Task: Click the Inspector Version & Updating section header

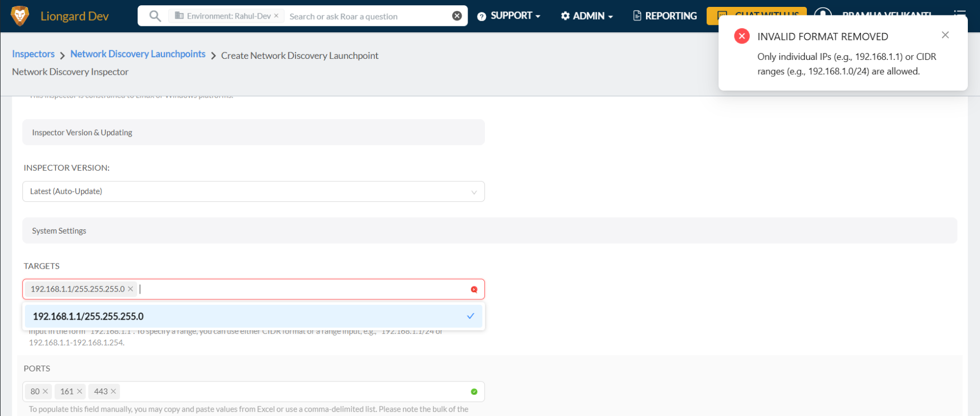Action: click(254, 132)
